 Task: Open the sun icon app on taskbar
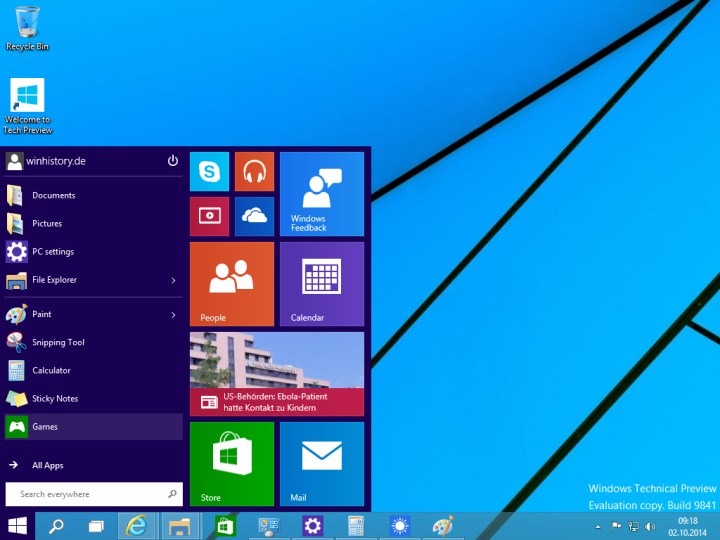click(x=400, y=526)
